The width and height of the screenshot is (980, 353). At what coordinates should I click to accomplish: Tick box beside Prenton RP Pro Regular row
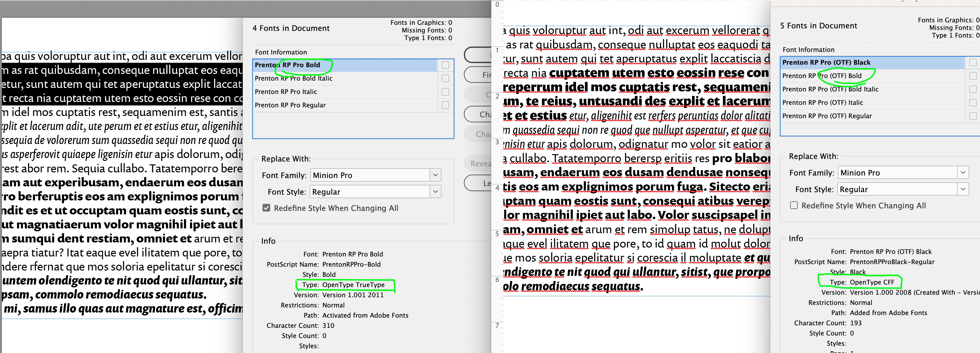point(445,105)
